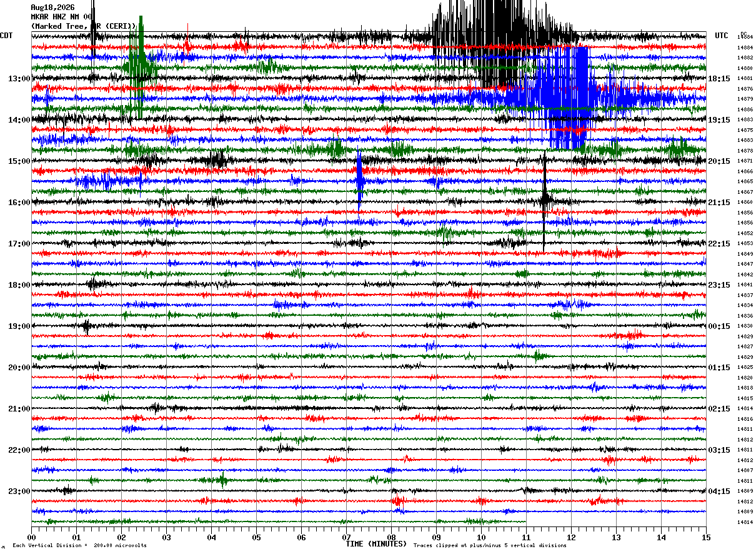The image size is (756, 554).
Task: Click the '11' minute tick label
Action: pos(526,537)
